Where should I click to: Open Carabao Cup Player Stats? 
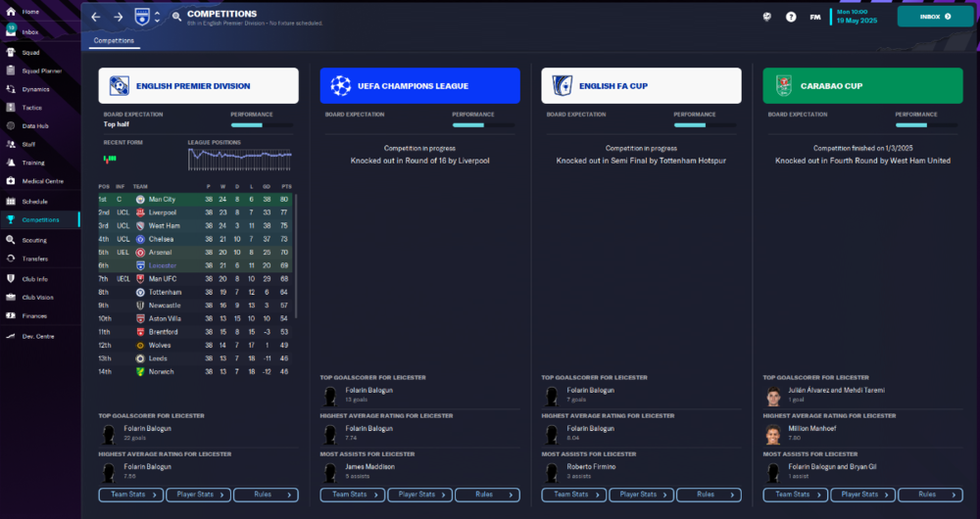(863, 495)
